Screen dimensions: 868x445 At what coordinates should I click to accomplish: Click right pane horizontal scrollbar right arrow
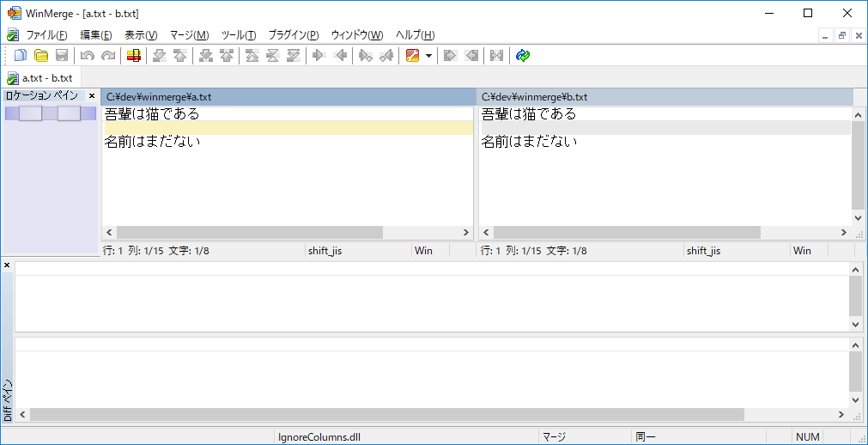[x=844, y=233]
